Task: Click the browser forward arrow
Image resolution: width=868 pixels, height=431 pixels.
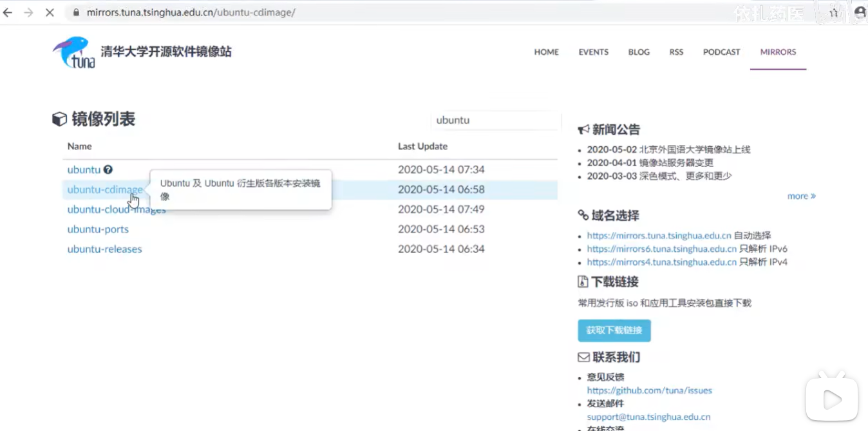Action: coord(28,12)
